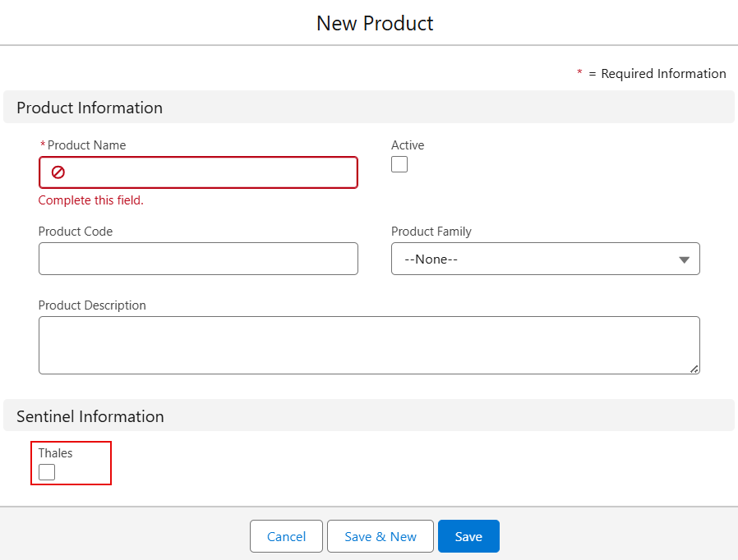Click the Save & New button
The width and height of the screenshot is (738, 560).
(381, 536)
